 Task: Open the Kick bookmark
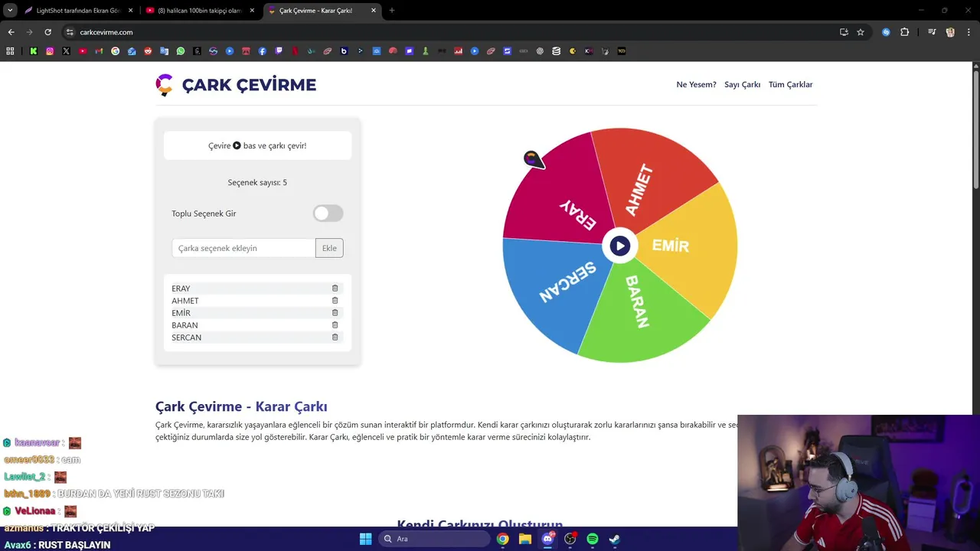pyautogui.click(x=33, y=51)
